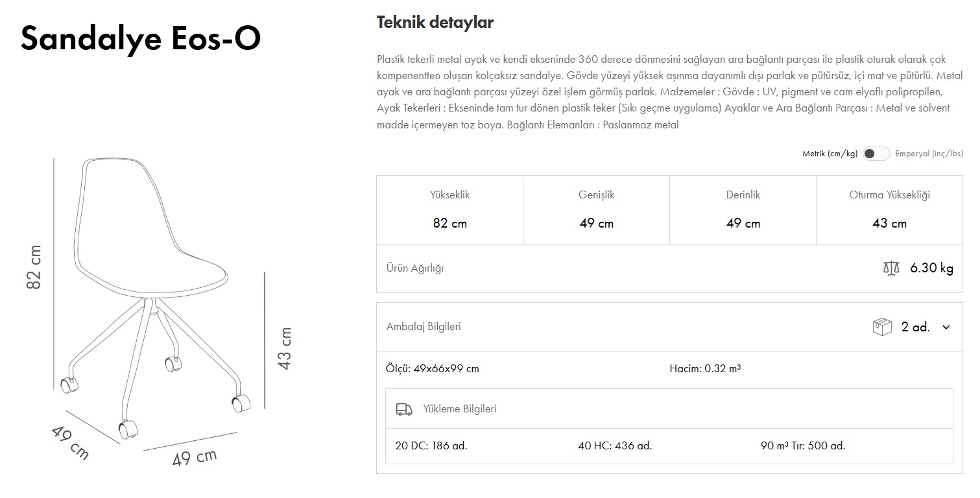This screenshot has width=980, height=498.
Task: Open the 2 ad. package quantity dropdown
Action: point(915,327)
